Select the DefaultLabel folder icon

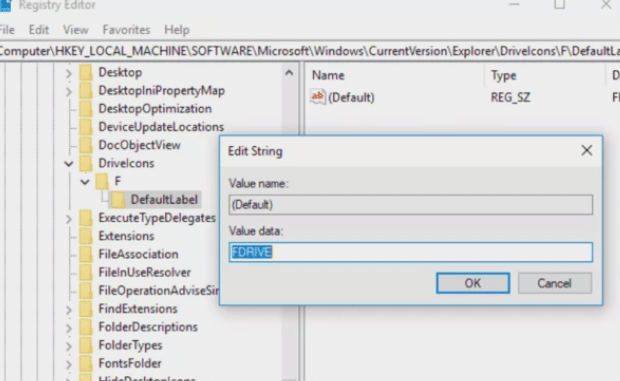[117, 200]
